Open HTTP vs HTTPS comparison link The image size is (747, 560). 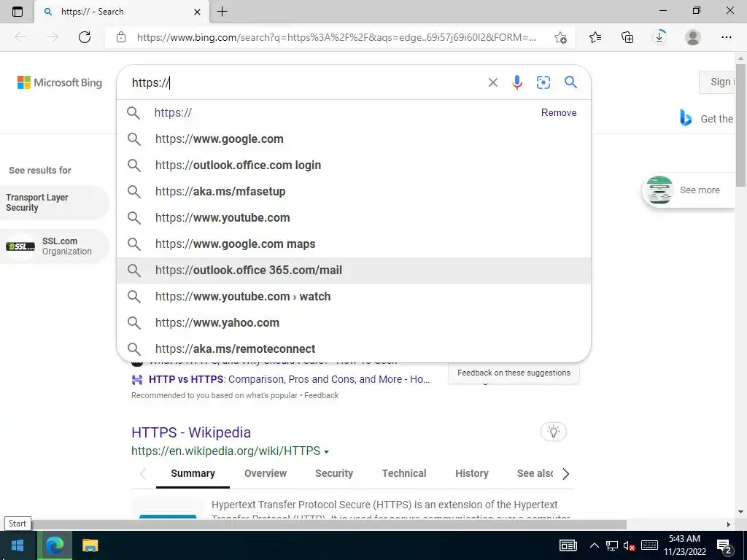pos(289,379)
